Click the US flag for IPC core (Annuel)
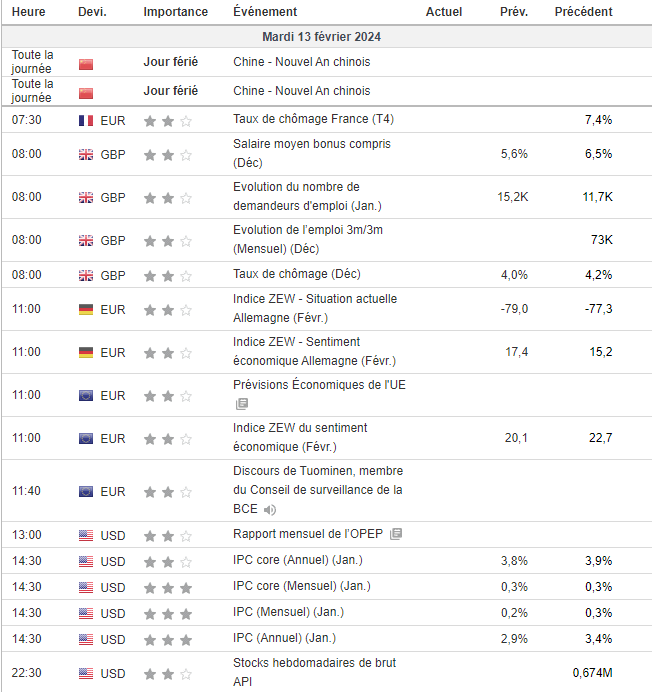The height and width of the screenshot is (692, 652). pos(86,561)
